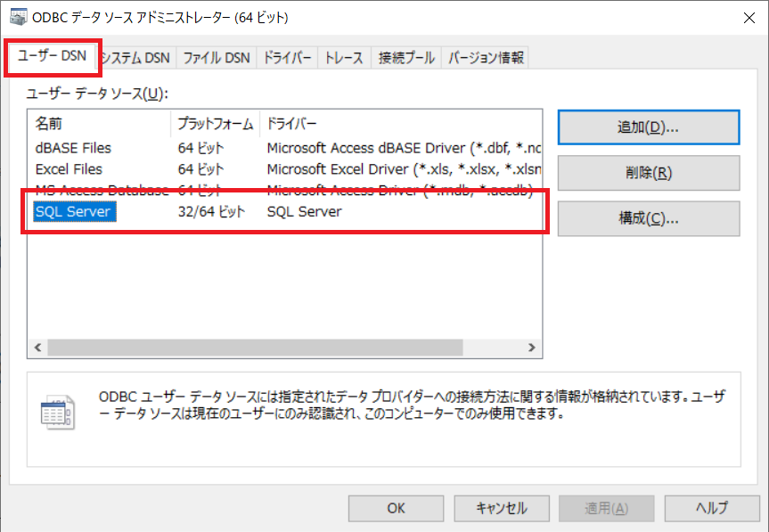Screen dimensions: 769x532
Task: Click the list's left scroll arrow
Action: (37, 348)
